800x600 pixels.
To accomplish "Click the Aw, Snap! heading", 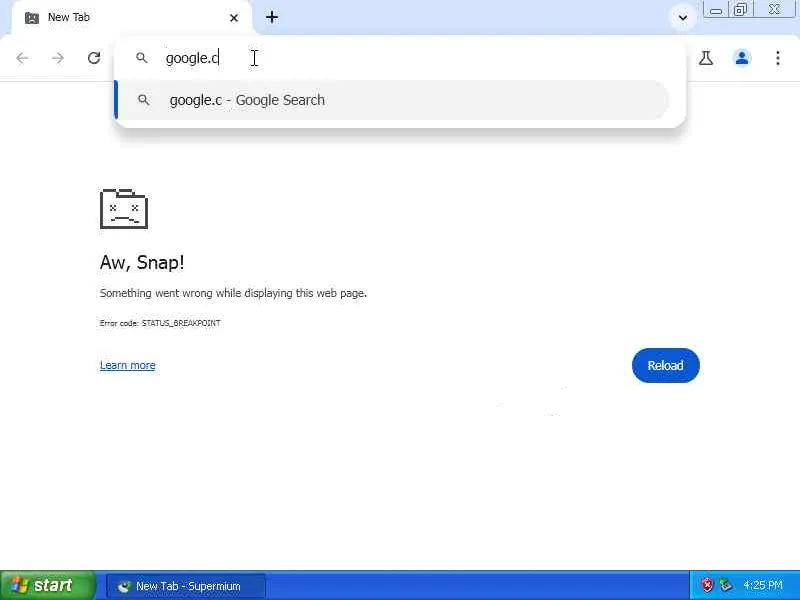I will tap(142, 262).
